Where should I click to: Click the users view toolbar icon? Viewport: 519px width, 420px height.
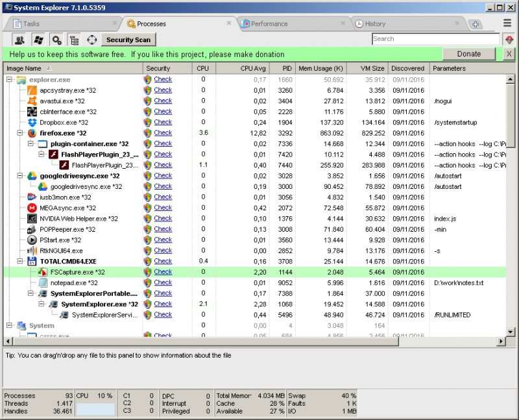coord(20,40)
